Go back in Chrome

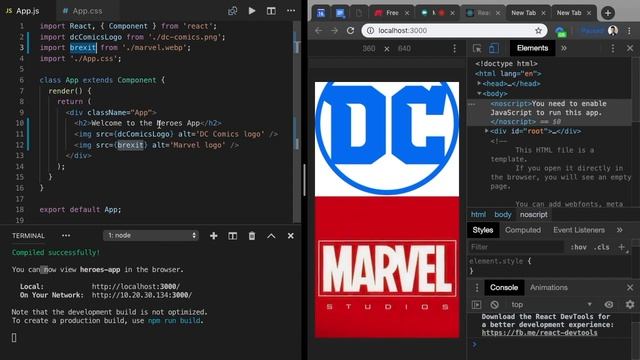coord(319,31)
